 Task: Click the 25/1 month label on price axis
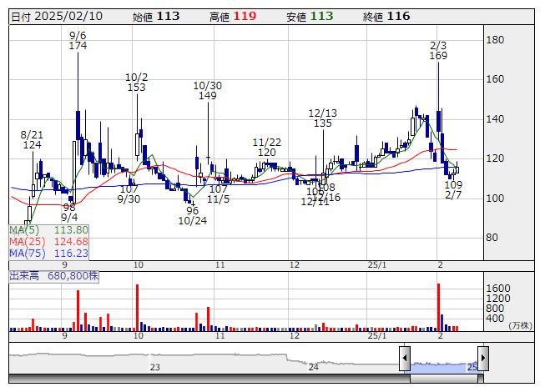378,264
